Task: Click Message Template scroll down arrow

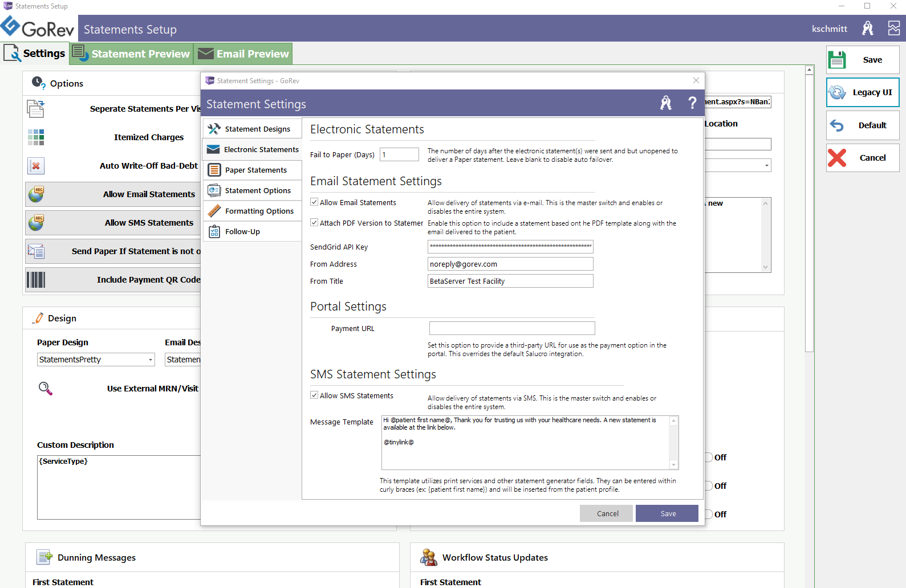Action: [x=673, y=465]
